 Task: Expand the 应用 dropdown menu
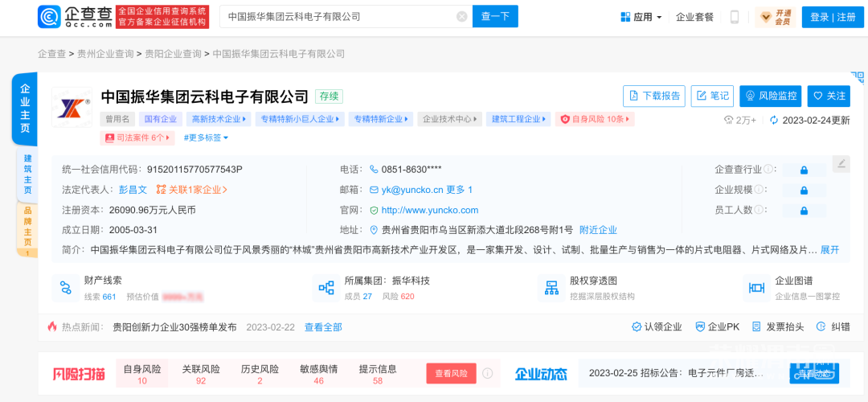click(641, 17)
